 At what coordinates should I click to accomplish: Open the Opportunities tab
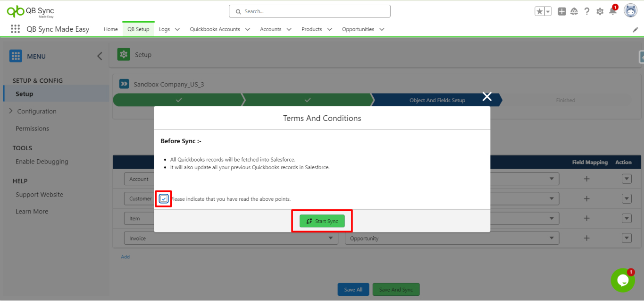click(358, 29)
